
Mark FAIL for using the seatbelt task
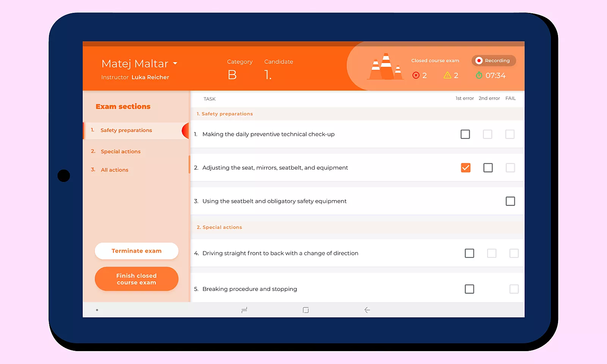point(510,201)
